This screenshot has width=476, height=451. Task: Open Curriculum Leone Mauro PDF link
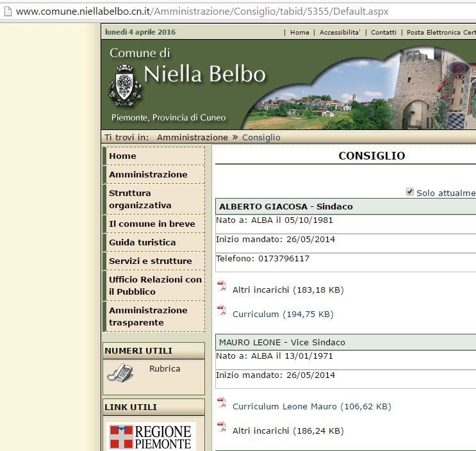tap(311, 406)
